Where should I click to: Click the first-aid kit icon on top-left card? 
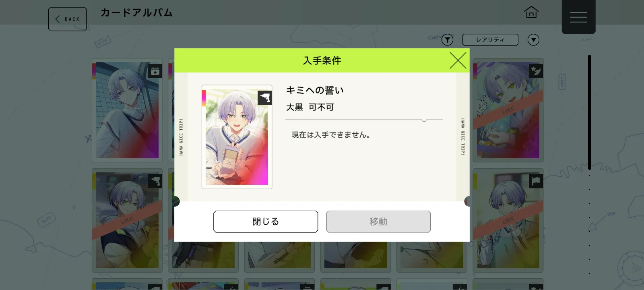click(x=155, y=71)
